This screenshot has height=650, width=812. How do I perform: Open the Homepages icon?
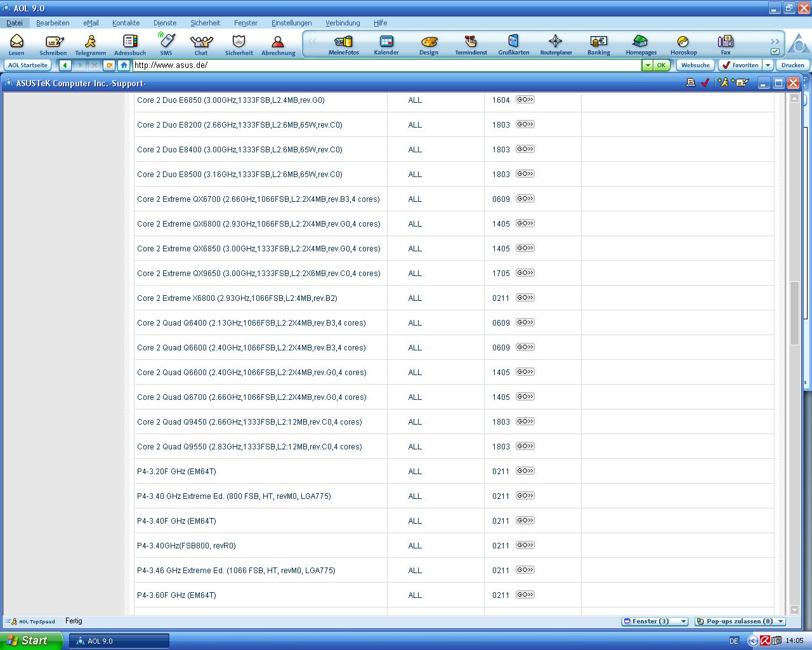(641, 44)
